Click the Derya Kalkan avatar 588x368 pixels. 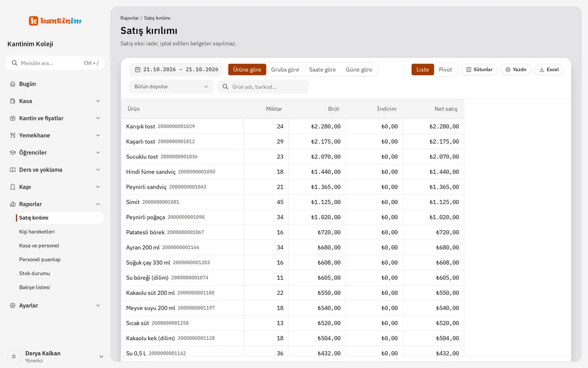tap(14, 357)
